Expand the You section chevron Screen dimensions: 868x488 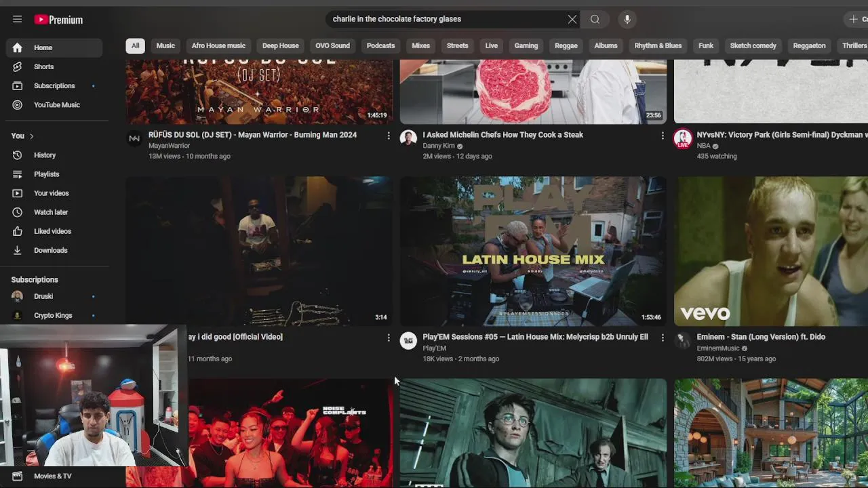(x=31, y=136)
